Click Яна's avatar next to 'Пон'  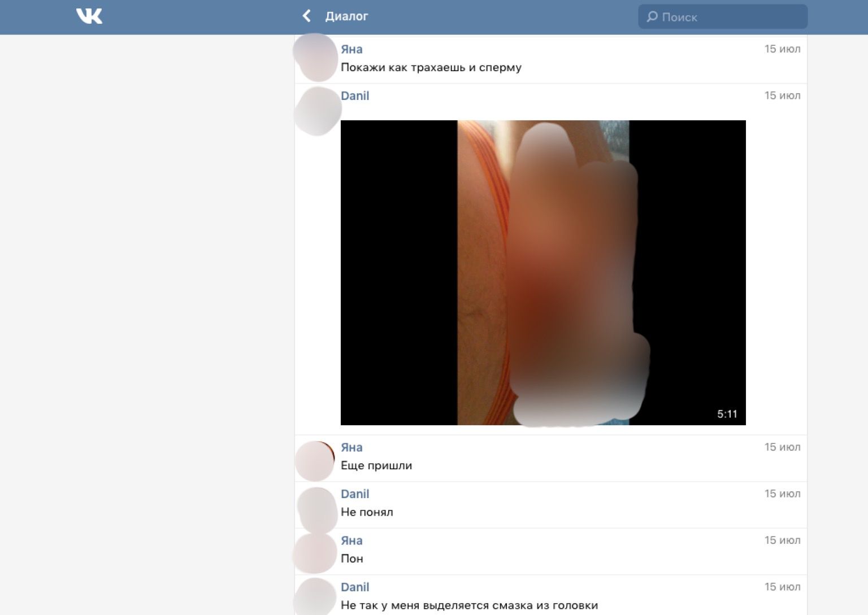coord(315,553)
